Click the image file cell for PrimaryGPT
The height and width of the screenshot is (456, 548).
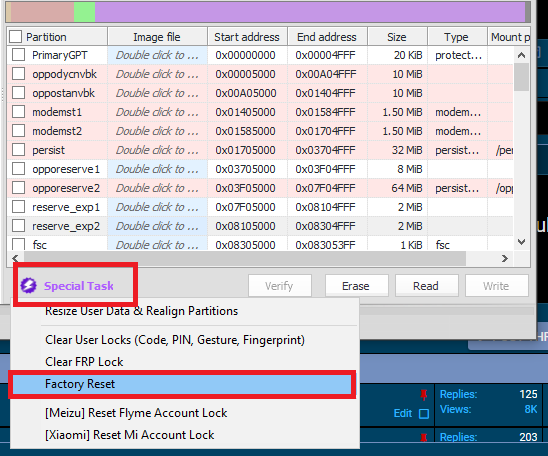pyautogui.click(x=157, y=55)
